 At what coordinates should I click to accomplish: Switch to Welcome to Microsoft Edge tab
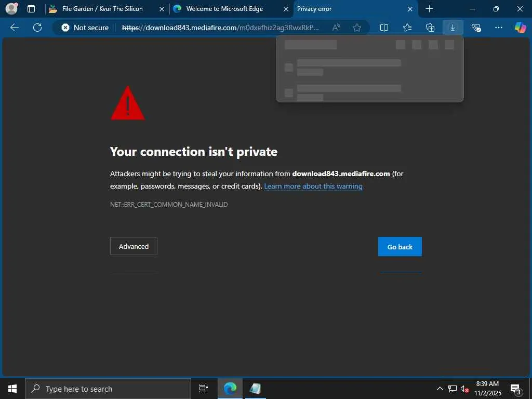(224, 9)
